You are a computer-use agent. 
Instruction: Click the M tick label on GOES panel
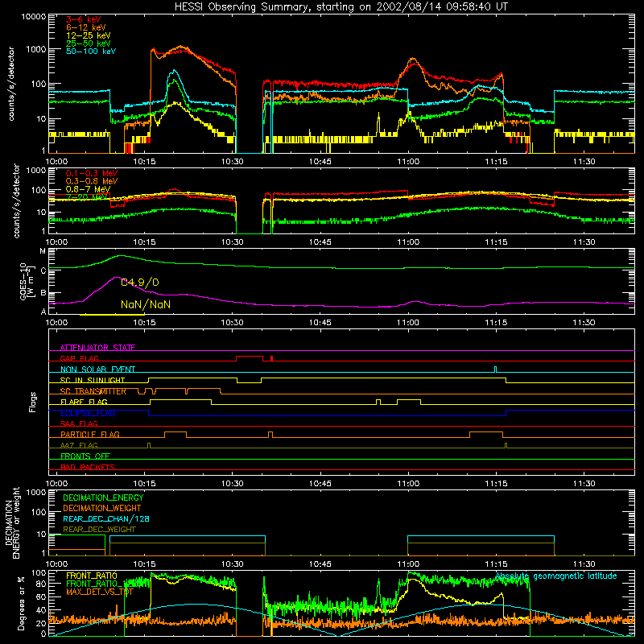43,251
